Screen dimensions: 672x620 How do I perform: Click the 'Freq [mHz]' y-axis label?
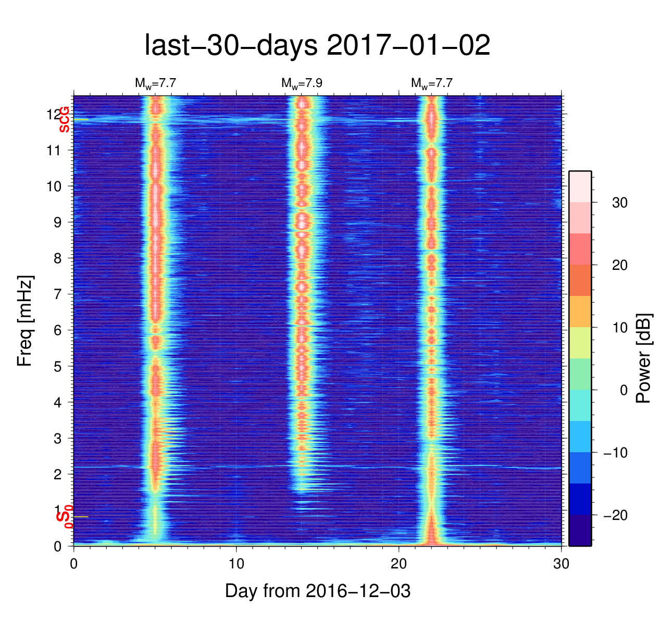25,321
